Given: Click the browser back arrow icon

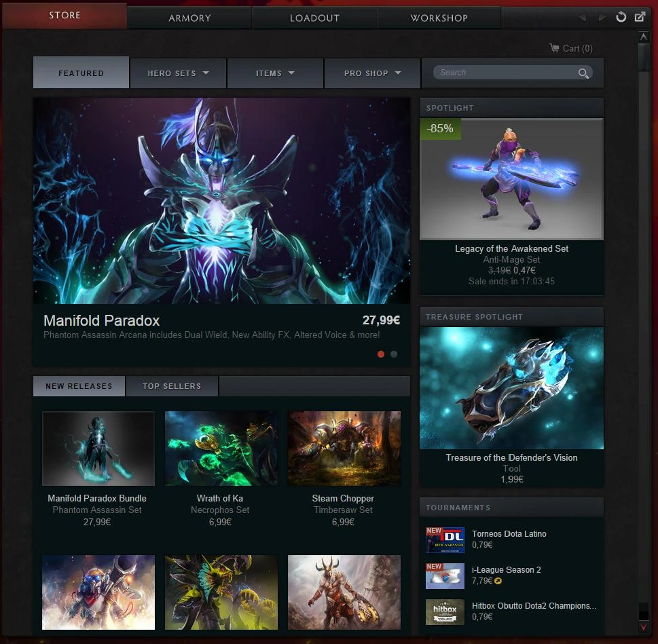Looking at the screenshot, I should 583,17.
